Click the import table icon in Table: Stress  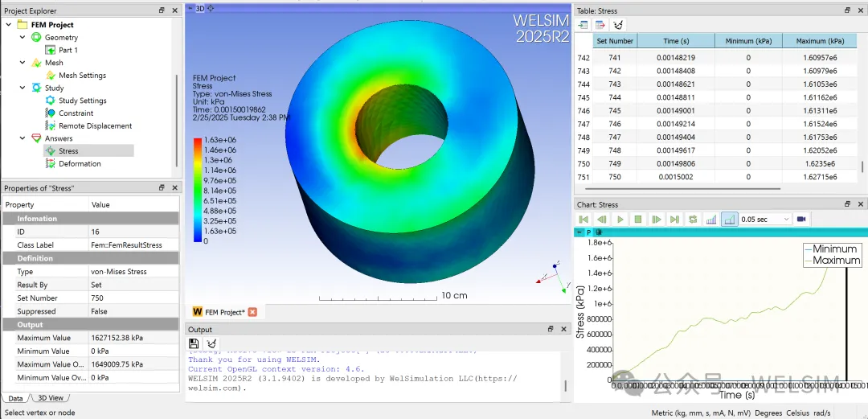pos(583,25)
